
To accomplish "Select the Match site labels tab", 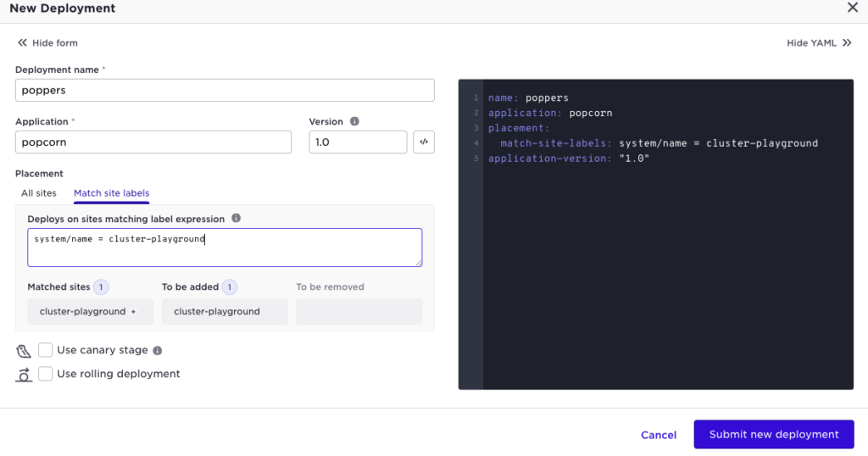I will [111, 193].
